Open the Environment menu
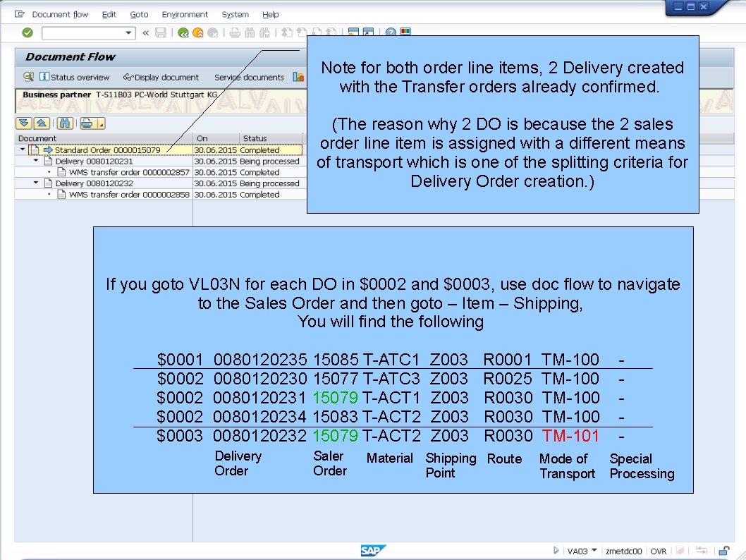The width and height of the screenshot is (746, 560). [184, 14]
